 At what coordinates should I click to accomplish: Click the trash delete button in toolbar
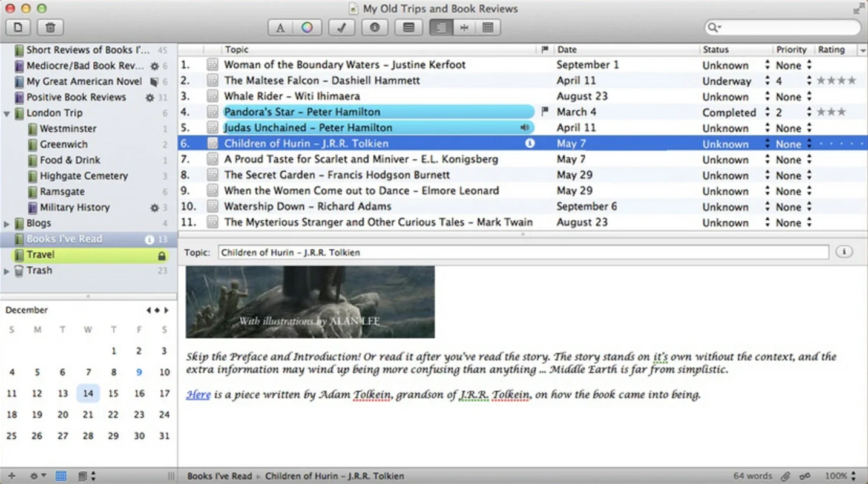(50, 27)
